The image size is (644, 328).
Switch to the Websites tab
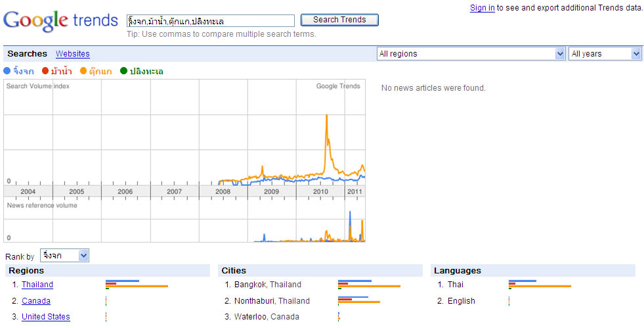coord(72,54)
